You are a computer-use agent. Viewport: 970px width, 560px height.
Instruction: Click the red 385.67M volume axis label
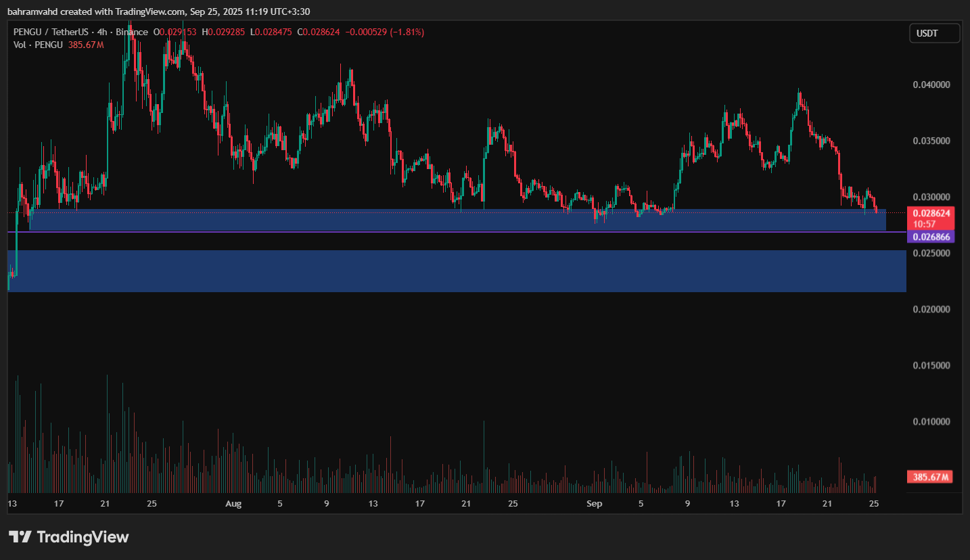point(931,477)
